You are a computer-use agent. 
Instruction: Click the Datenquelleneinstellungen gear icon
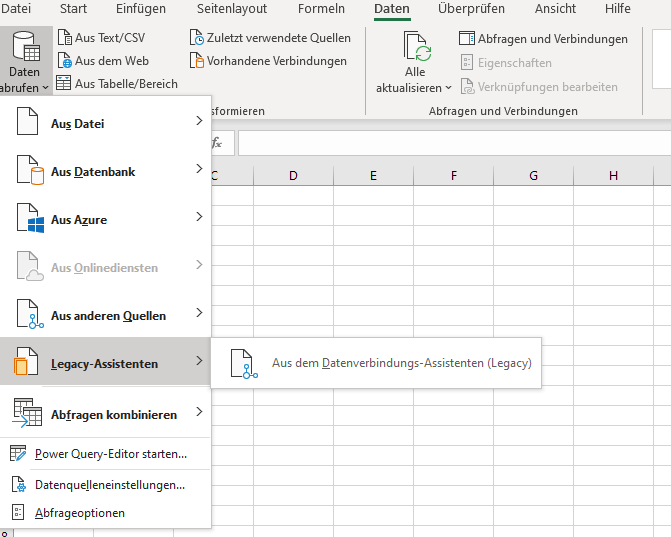coord(18,484)
